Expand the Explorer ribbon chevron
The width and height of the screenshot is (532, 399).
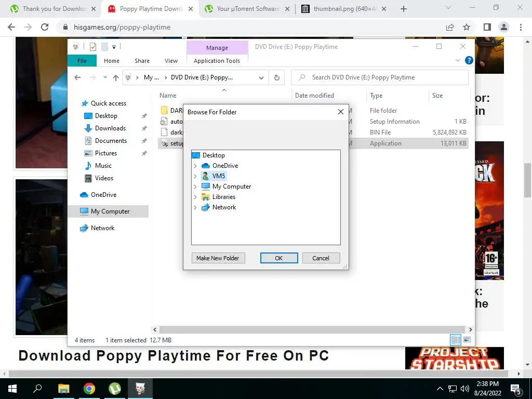(457, 60)
